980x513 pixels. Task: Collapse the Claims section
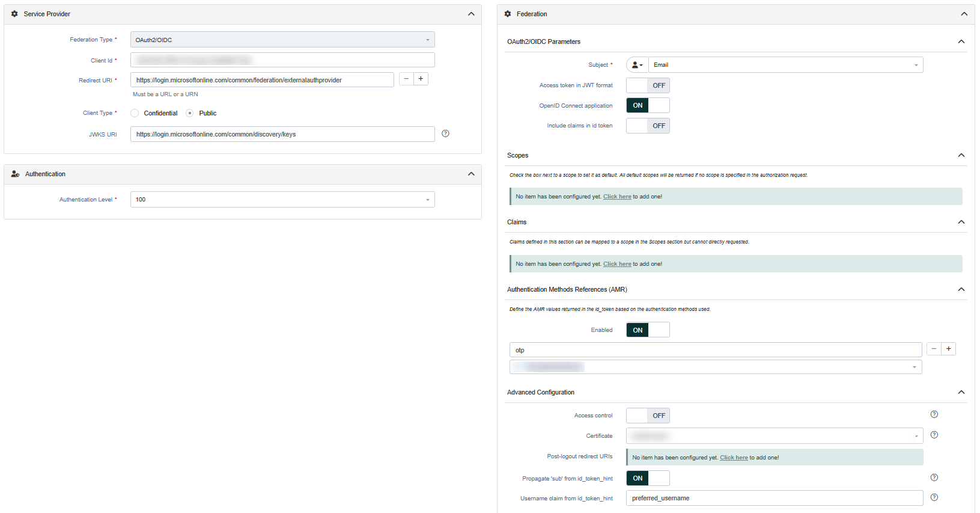[961, 222]
